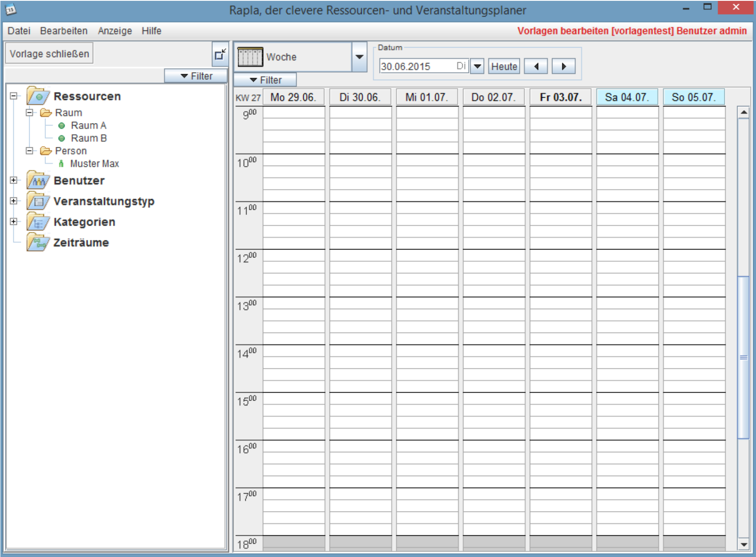The width and height of the screenshot is (756, 557).
Task: Select the Ressourcen label in tree
Action: (87, 96)
